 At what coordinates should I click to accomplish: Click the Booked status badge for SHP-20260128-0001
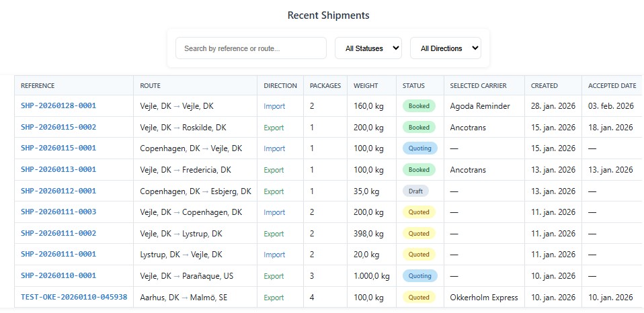(x=419, y=106)
